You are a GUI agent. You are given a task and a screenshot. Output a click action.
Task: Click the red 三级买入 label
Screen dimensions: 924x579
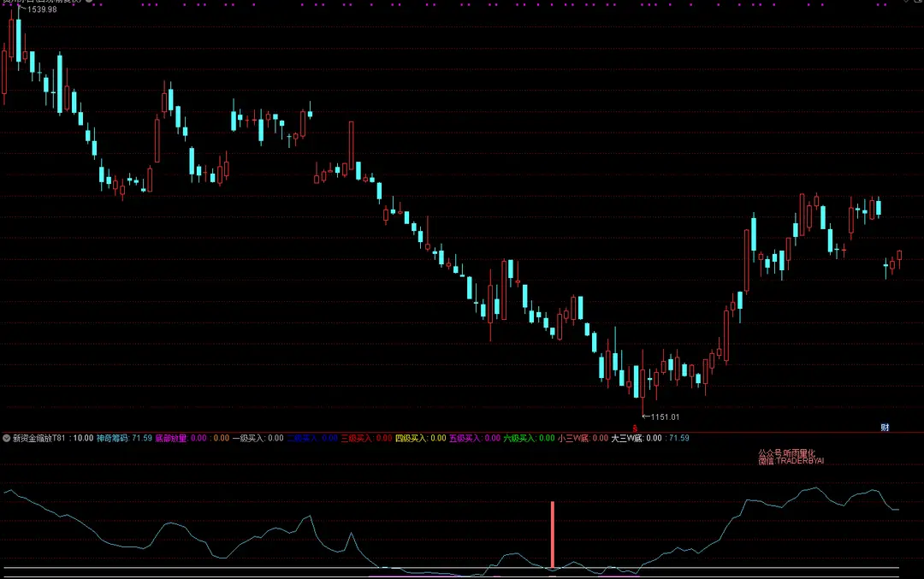coord(357,438)
